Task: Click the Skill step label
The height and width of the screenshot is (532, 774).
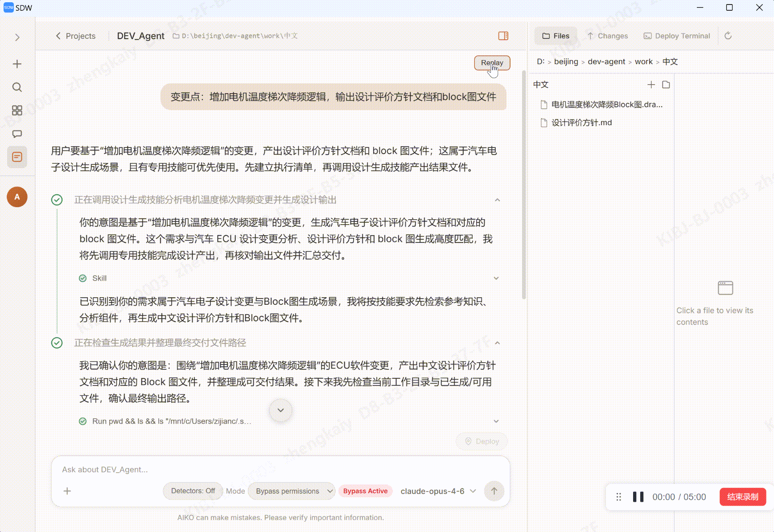Action: click(99, 278)
